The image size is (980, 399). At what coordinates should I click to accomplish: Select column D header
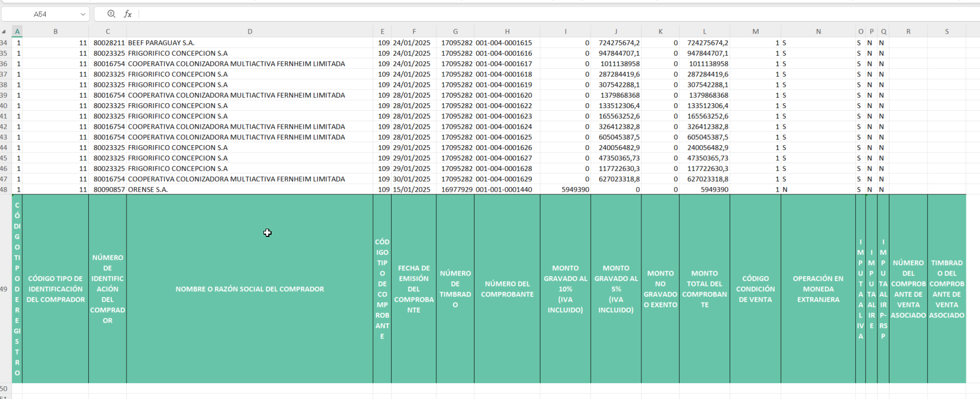(250, 32)
